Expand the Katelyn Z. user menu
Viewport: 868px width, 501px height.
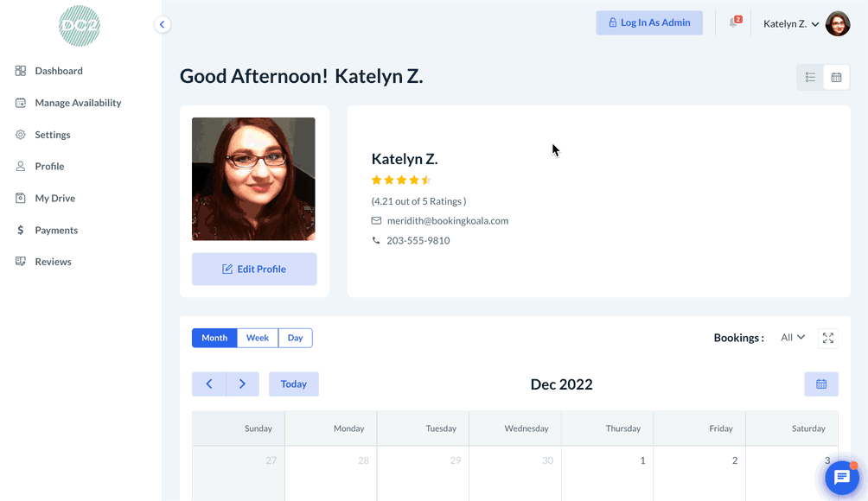(791, 24)
